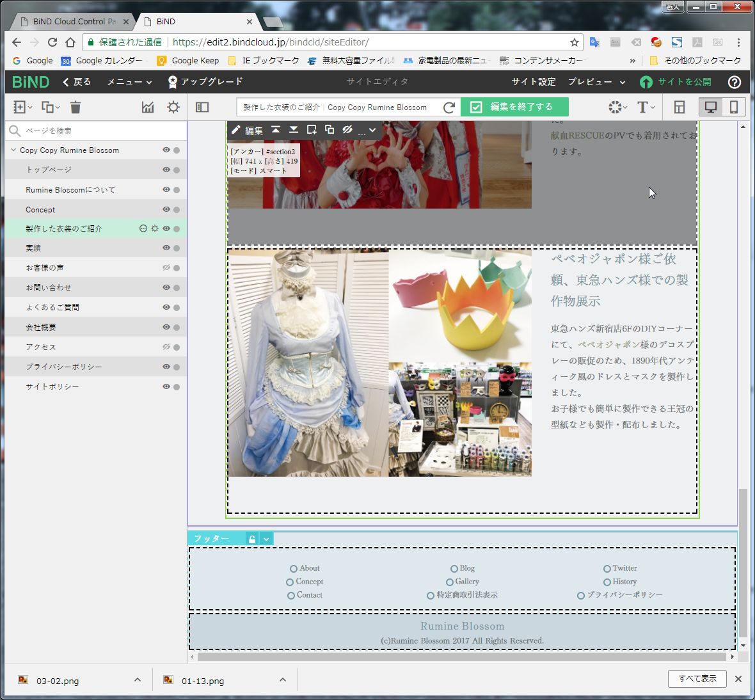The image size is (755, 700).
Task: Click the pencil edit block button
Action: coord(246,130)
